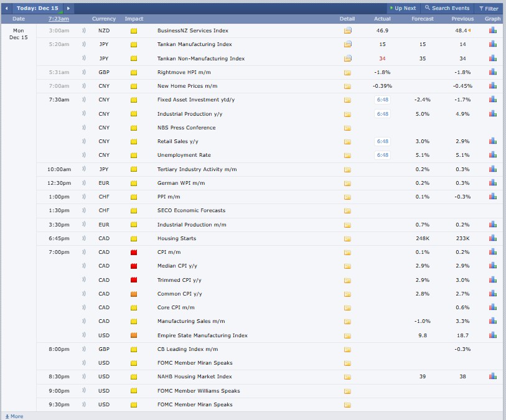Click the detail folder for FOMC Member Williams Speaks
This screenshot has width=506, height=420.
[347, 391]
